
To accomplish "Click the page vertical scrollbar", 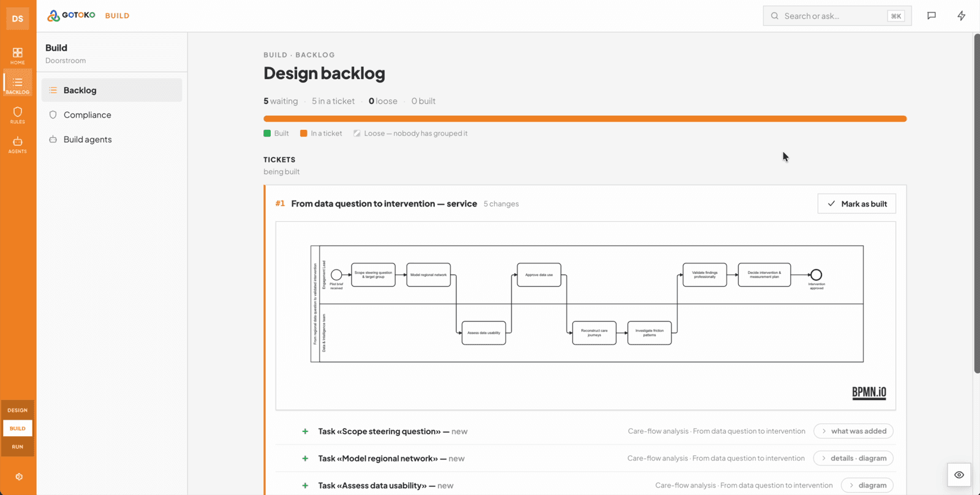I will point(977,204).
